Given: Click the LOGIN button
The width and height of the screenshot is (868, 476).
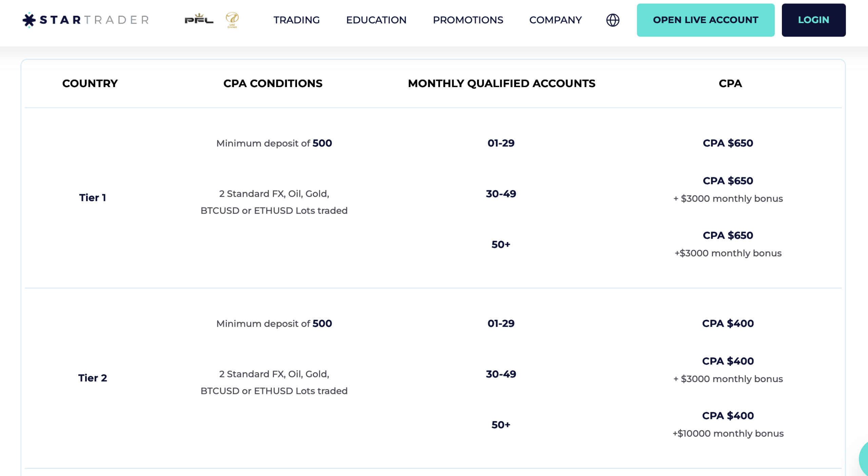Looking at the screenshot, I should tap(814, 20).
